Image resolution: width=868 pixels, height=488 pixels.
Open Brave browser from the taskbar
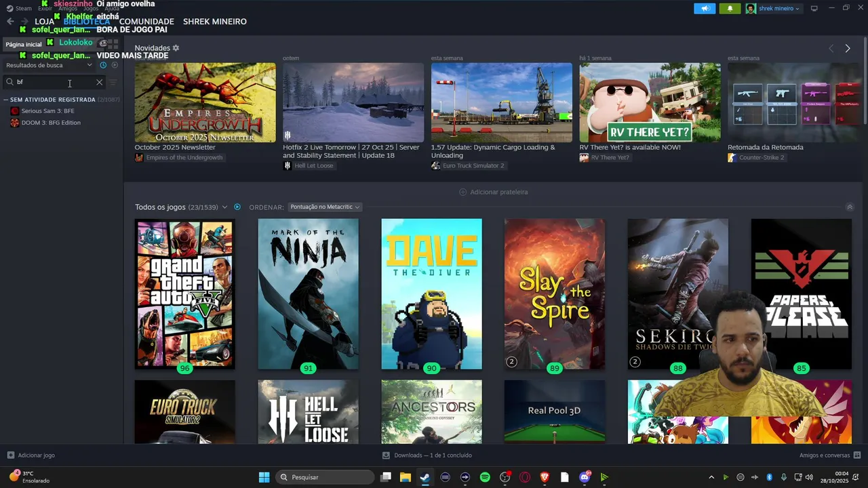point(545,477)
